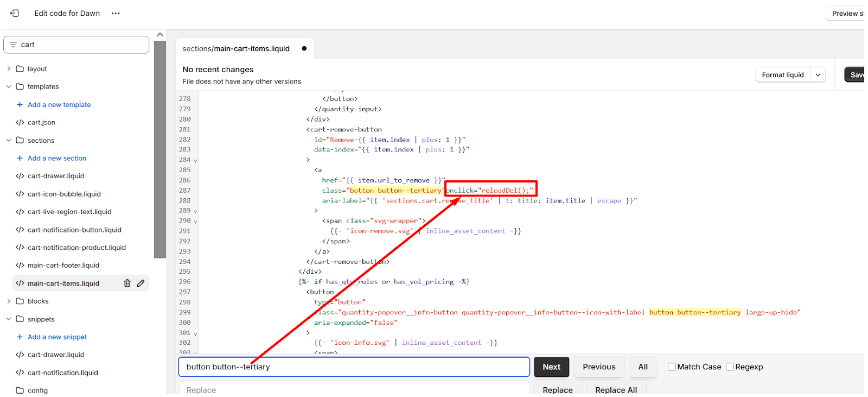Screen dimensions: 868x397
Task: Click the config folder icon
Action: [20, 390]
